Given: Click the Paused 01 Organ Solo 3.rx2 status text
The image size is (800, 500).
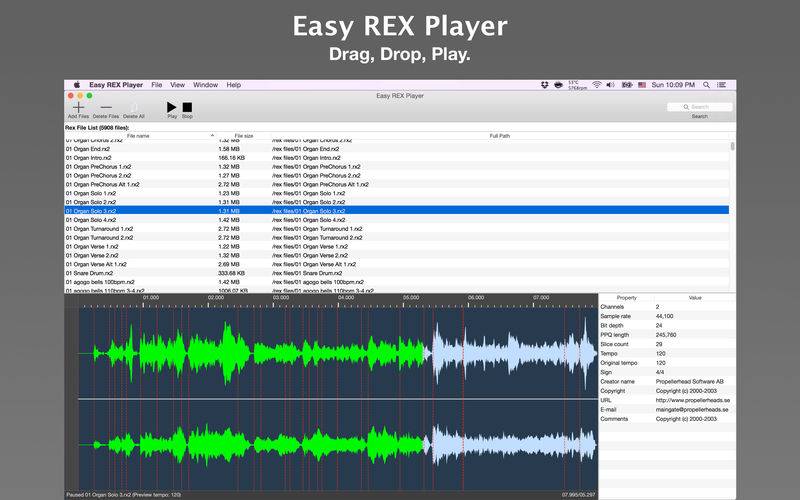Looking at the screenshot, I should pyautogui.click(x=123, y=495).
